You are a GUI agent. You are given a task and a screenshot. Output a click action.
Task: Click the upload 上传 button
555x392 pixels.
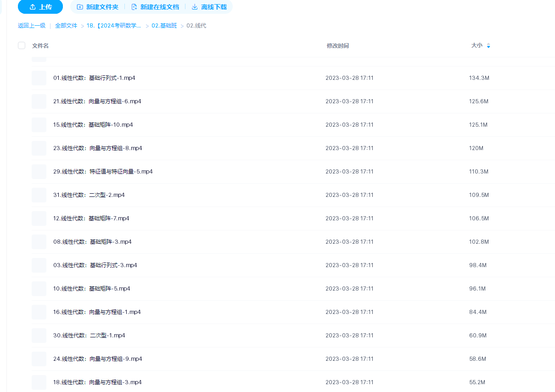[40, 7]
